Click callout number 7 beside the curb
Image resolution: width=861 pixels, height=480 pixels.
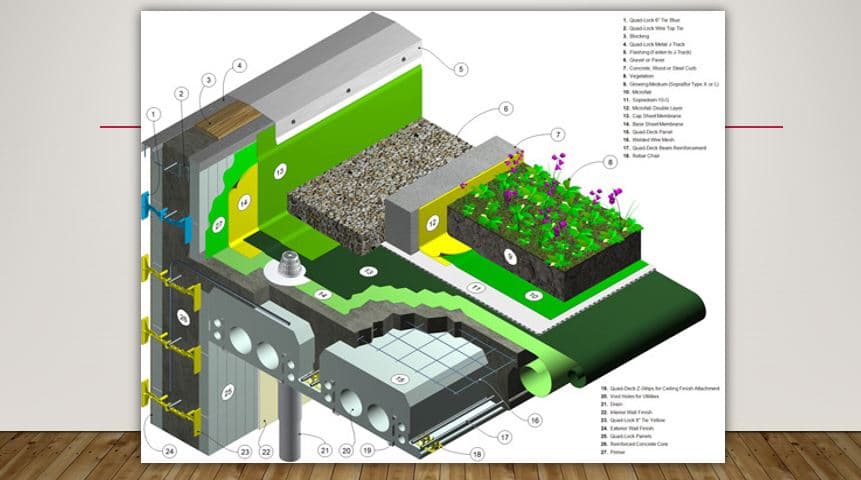(558, 135)
